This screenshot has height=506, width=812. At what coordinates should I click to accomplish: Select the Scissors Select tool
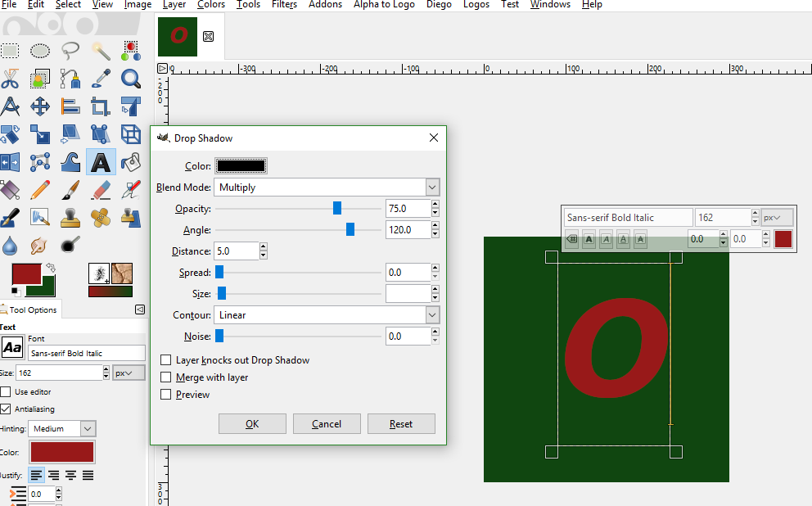[x=10, y=79]
